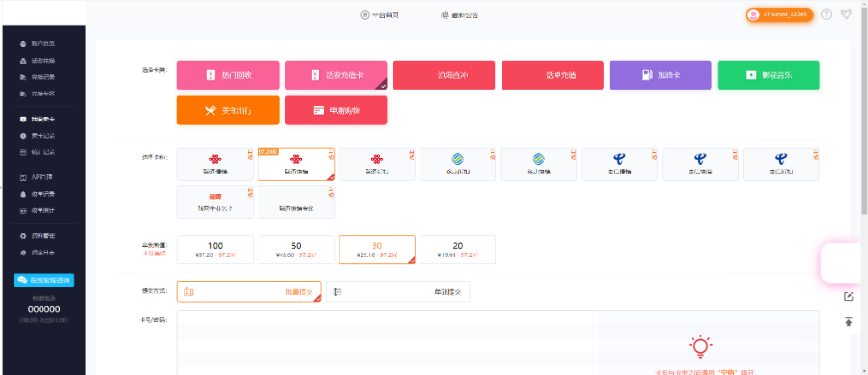This screenshot has width=868, height=375.
Task: Open the API menu item in the sidebar
Action: [42, 177]
